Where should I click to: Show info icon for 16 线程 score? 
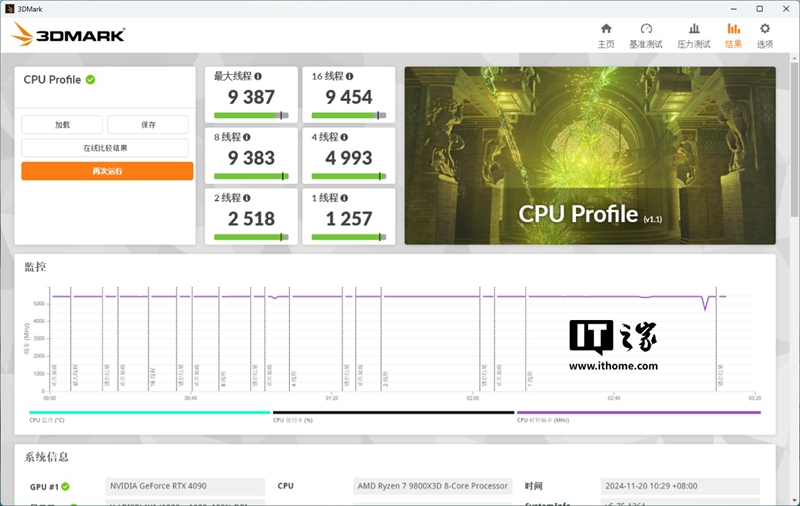tap(349, 76)
